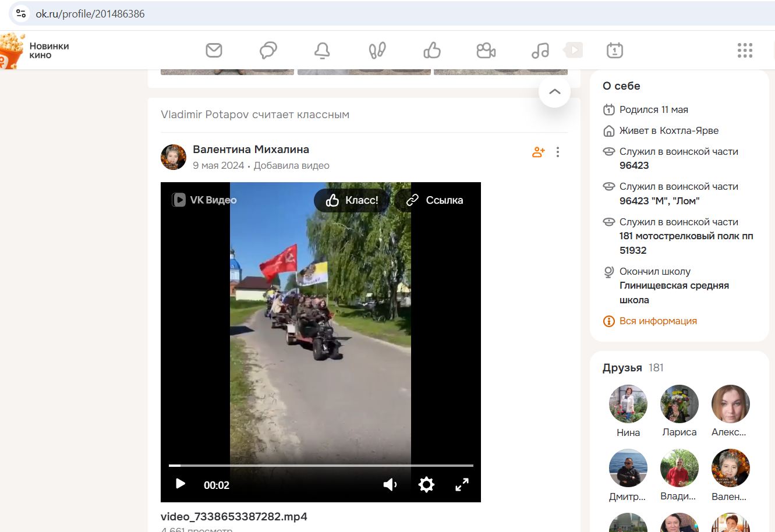Click the Родился 11 мая birthday text
The image size is (775, 532).
654,109
